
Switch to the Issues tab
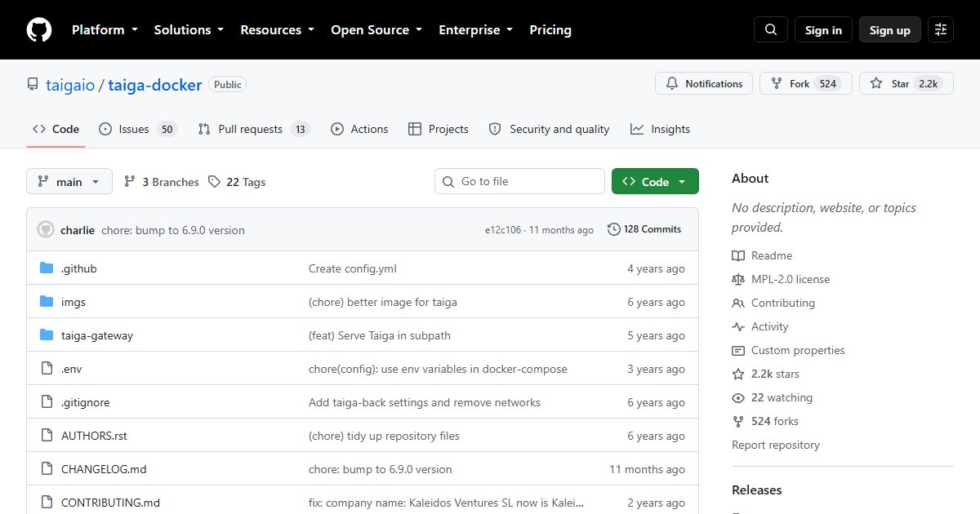[138, 129]
